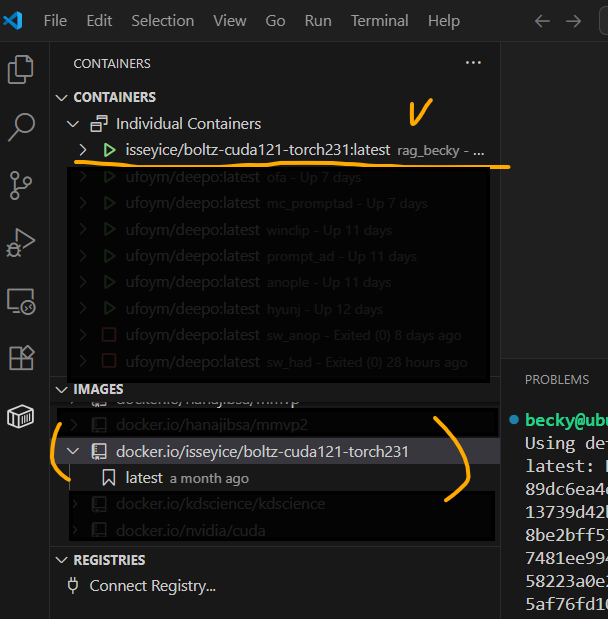Open Source Control view in activity bar

[21, 185]
